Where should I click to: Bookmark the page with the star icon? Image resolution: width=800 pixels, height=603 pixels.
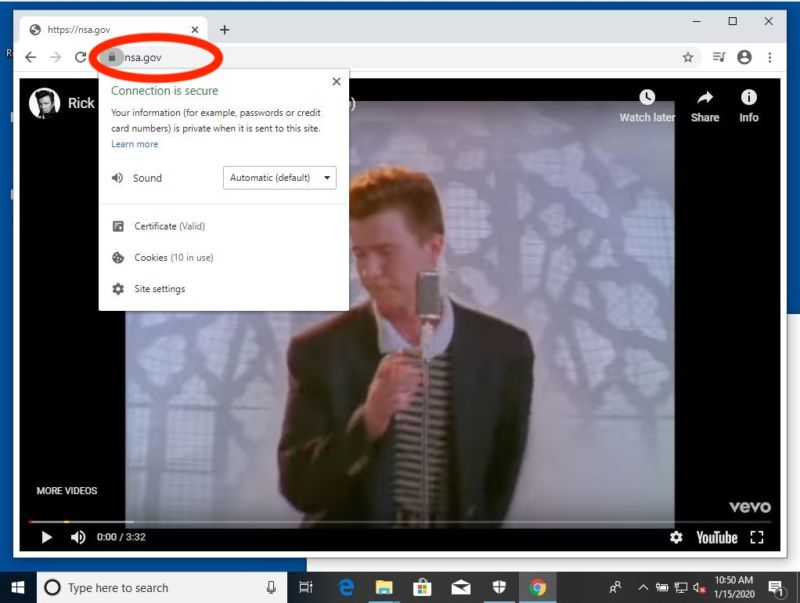(687, 58)
